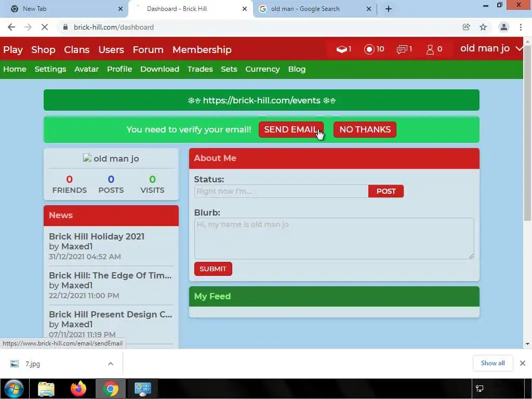Close the Dashboard - Brick Hill tab
This screenshot has width=532, height=399.
(245, 9)
